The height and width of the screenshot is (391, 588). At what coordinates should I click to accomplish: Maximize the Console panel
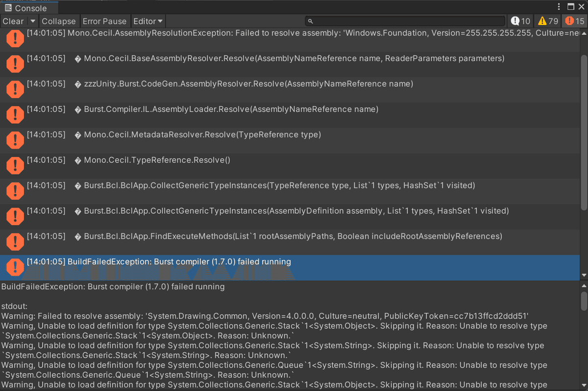[570, 7]
